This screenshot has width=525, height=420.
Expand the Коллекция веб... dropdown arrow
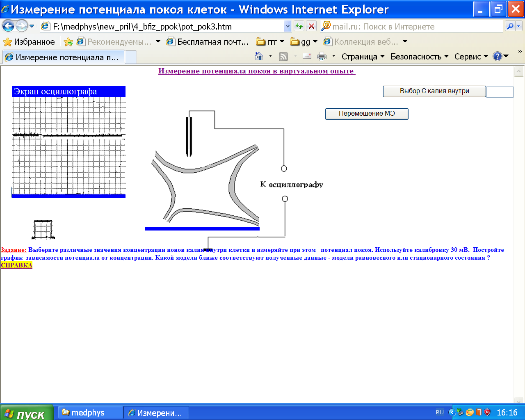coord(405,42)
